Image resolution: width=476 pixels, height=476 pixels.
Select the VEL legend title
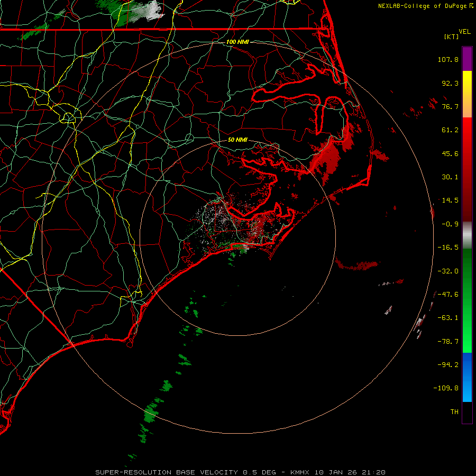coord(464,32)
